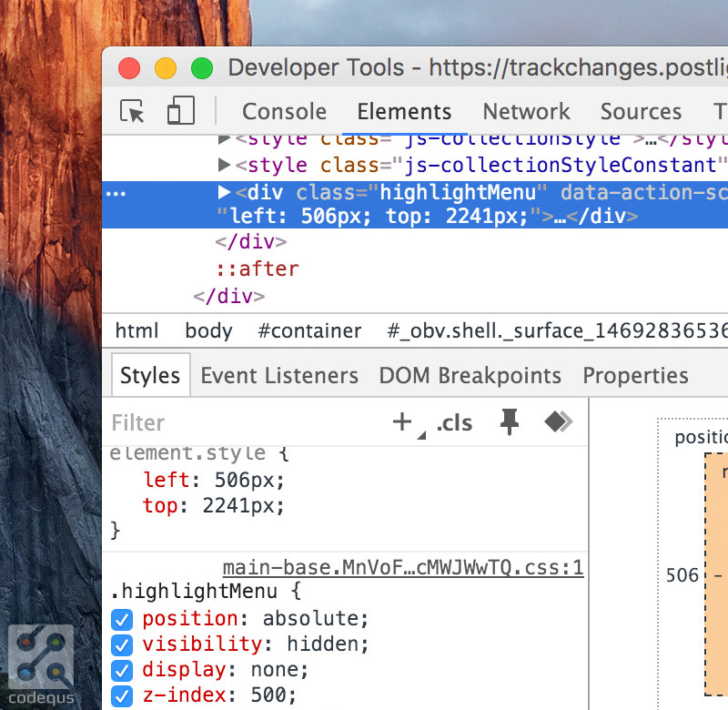Open the main-base CSS source file link
The width and height of the screenshot is (728, 710).
tap(404, 566)
